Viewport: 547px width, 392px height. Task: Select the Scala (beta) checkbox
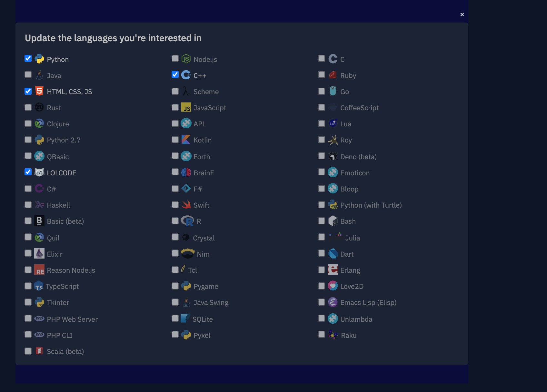(28, 351)
